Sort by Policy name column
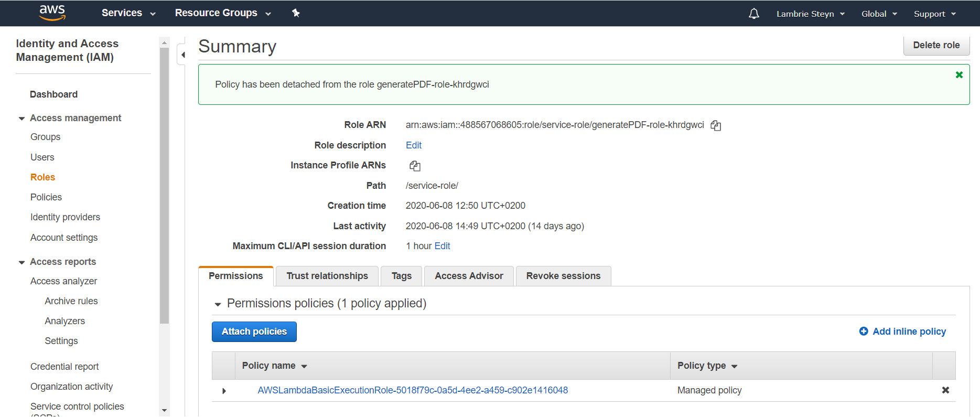This screenshot has width=980, height=417. (274, 366)
